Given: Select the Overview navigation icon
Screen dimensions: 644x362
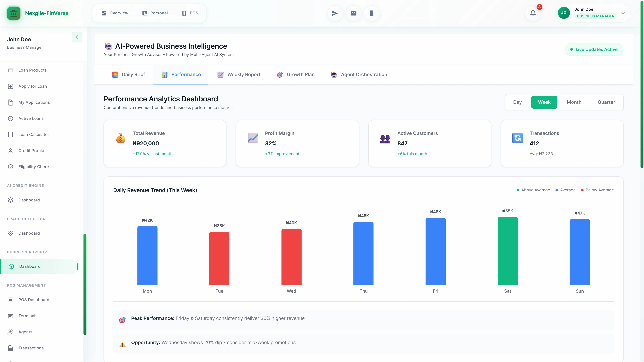Looking at the screenshot, I should pos(104,13).
